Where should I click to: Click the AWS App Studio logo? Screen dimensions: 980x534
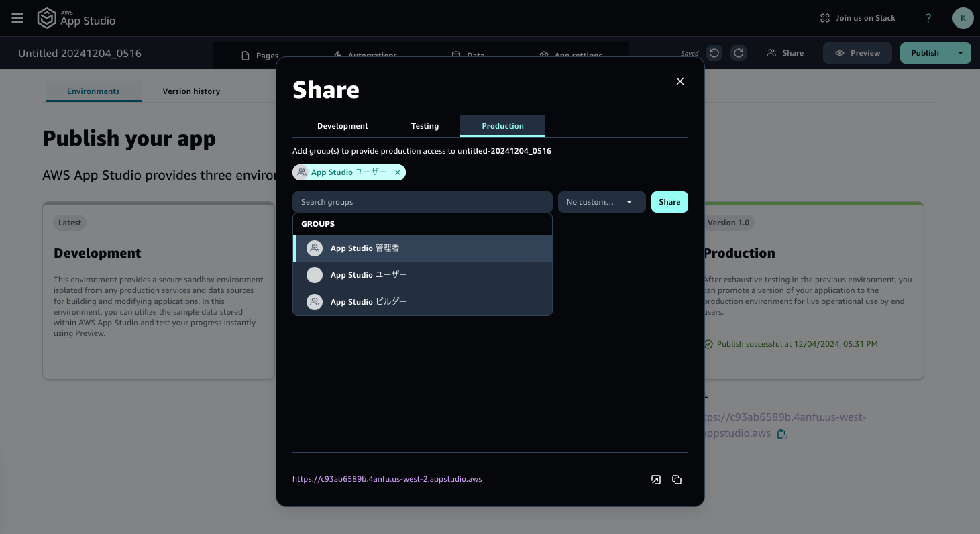76,18
